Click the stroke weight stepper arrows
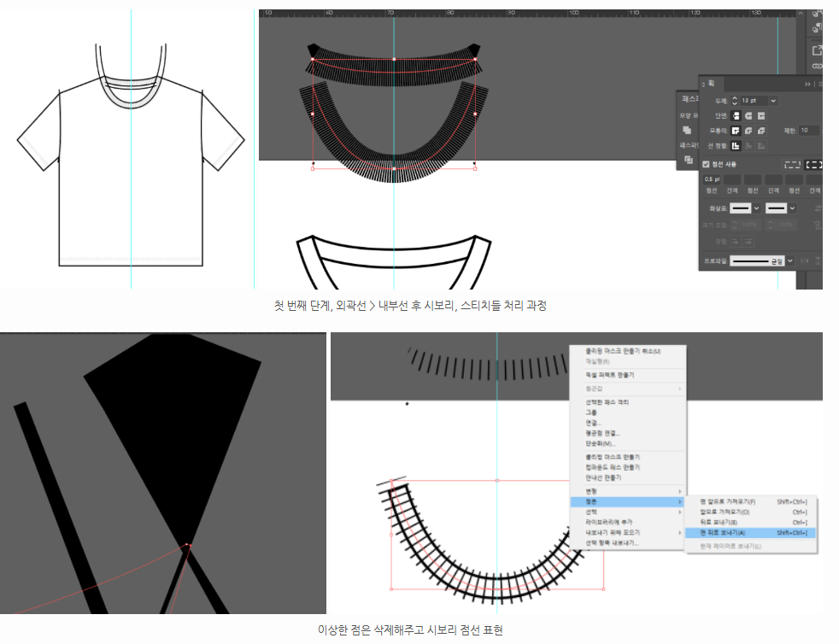Viewport: 839px width, 644px height. pyautogui.click(x=735, y=101)
